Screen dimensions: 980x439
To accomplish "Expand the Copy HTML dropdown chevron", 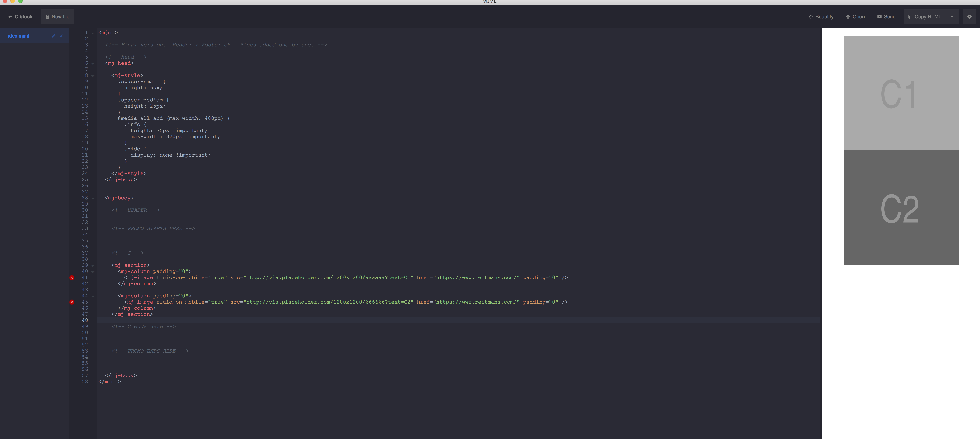I will point(952,16).
